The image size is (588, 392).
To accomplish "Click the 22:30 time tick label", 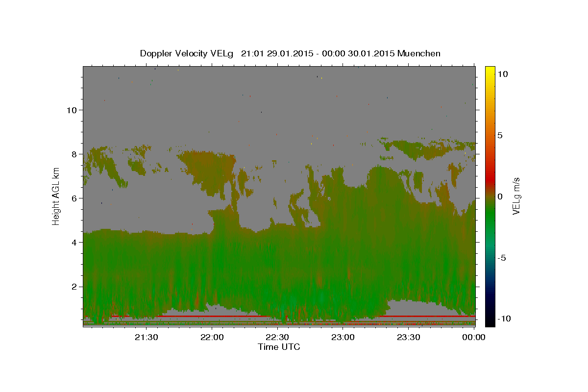I will (x=277, y=337).
